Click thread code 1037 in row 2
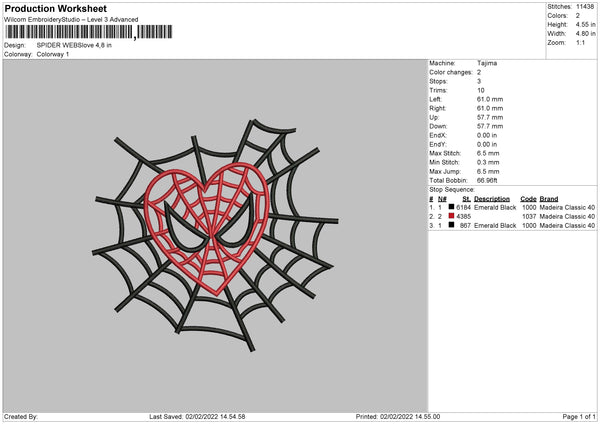600x424 pixels. point(529,217)
